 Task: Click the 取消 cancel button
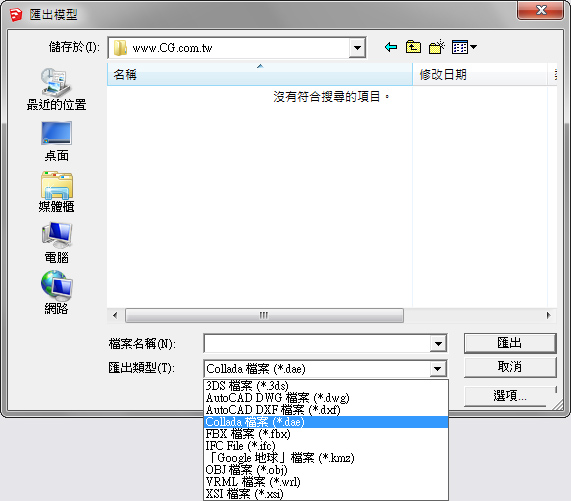510,367
